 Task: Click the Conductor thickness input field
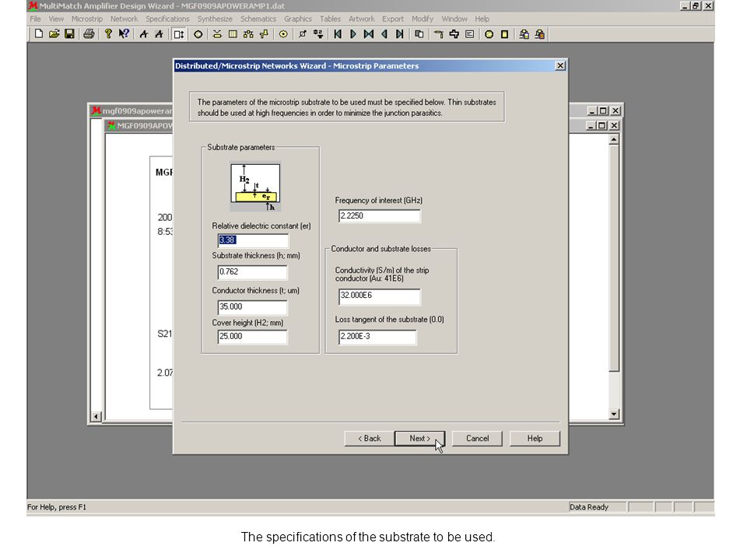(x=252, y=307)
